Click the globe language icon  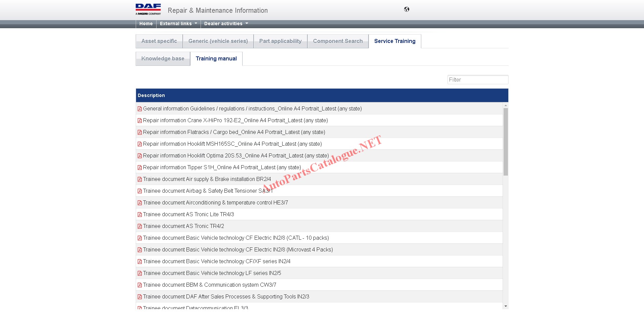pyautogui.click(x=406, y=9)
